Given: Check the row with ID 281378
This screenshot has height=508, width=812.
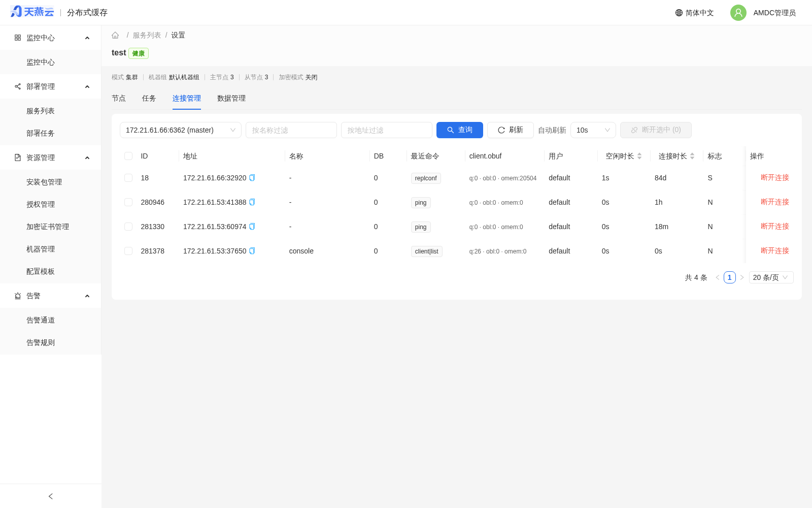Looking at the screenshot, I should [128, 251].
